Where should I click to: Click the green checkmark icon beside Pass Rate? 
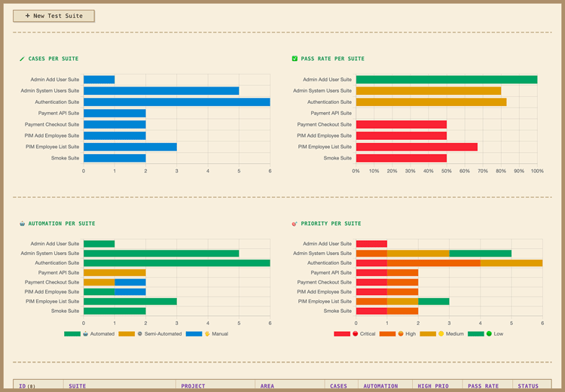[x=295, y=59]
